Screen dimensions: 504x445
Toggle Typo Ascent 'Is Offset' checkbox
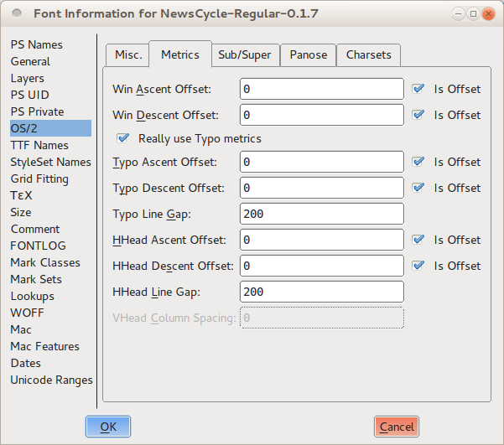tap(418, 162)
